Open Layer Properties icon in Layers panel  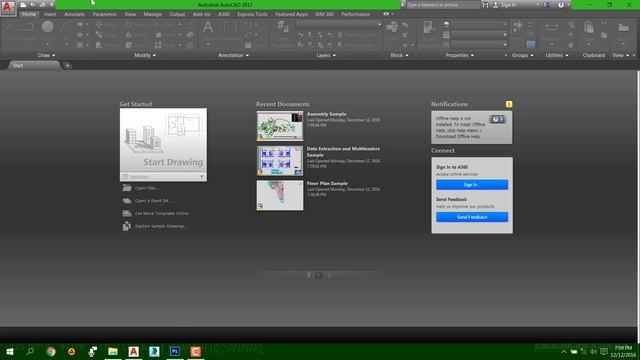point(282,27)
